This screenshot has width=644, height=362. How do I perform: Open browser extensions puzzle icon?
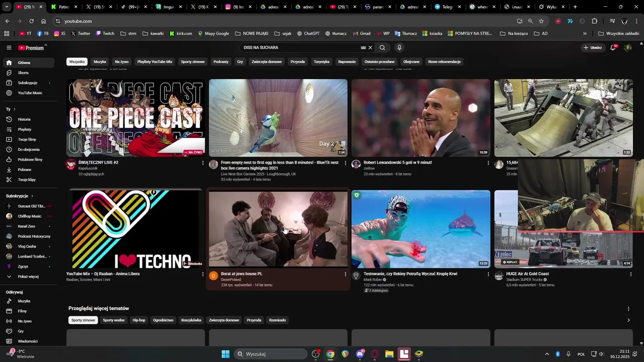595,21
